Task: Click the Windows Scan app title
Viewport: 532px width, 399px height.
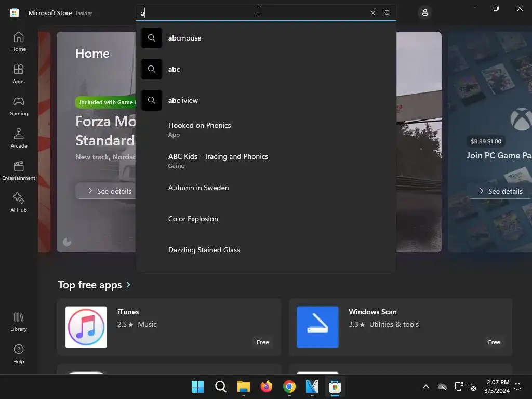Action: coord(373,312)
